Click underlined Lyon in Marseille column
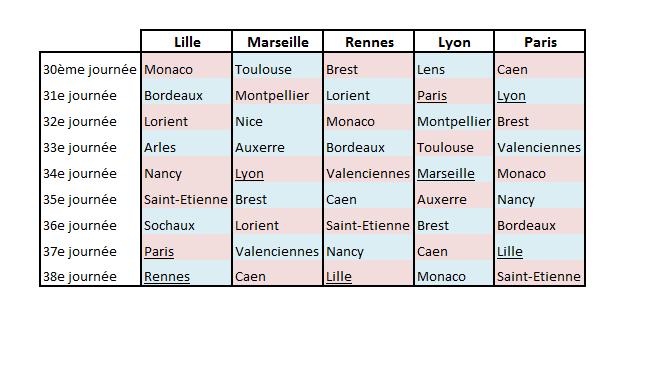The width and height of the screenshot is (671, 384). point(249,173)
